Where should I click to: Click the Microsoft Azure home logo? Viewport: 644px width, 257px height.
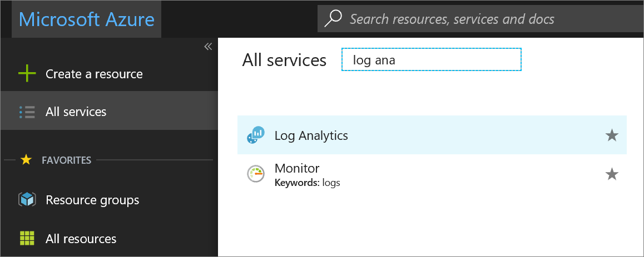[x=86, y=19]
